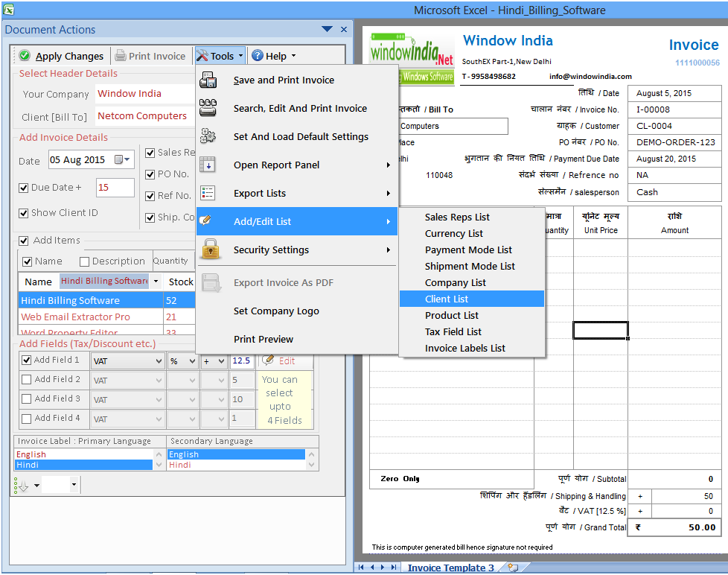
Task: Click the Apply Changes button label
Action: click(x=70, y=56)
